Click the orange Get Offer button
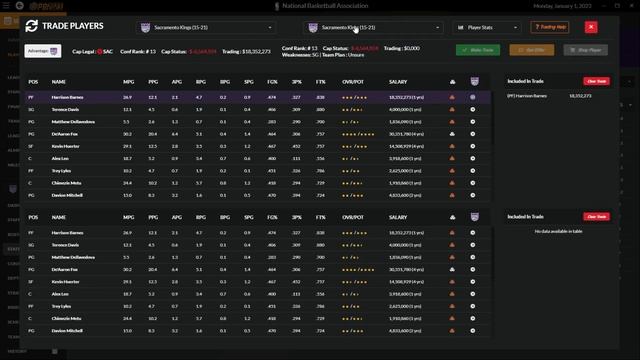 (x=532, y=50)
